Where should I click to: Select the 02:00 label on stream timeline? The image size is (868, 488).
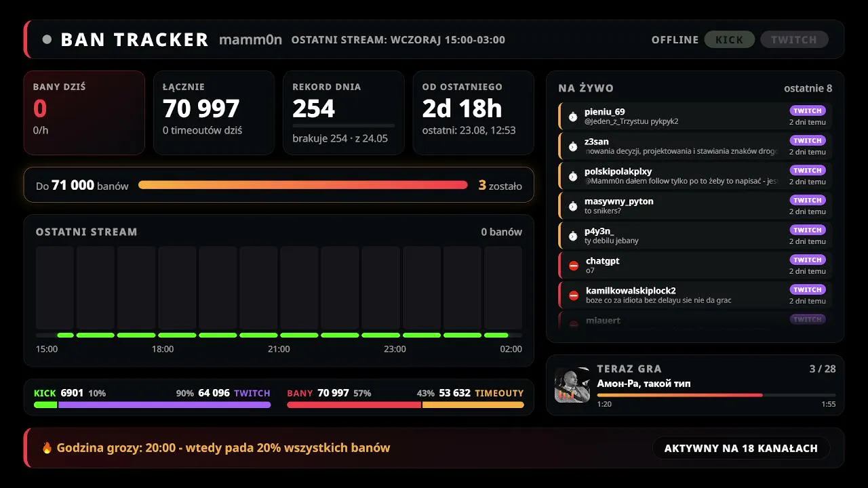(511, 349)
